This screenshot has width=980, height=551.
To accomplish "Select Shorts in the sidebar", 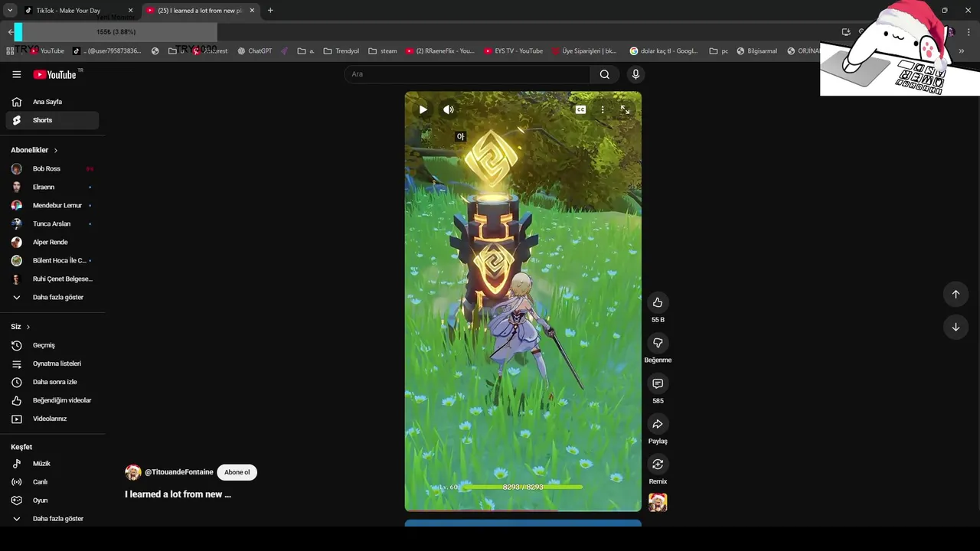I will (52, 120).
